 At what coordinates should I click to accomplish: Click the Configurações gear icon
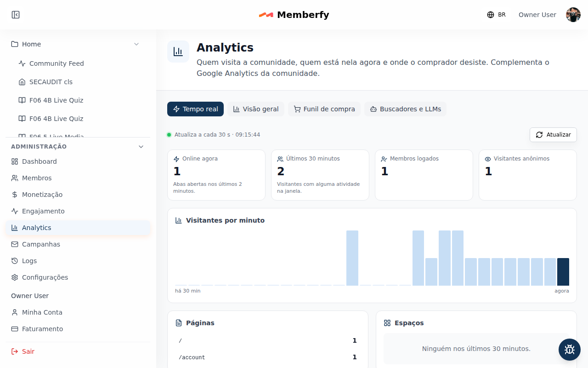pos(15,277)
